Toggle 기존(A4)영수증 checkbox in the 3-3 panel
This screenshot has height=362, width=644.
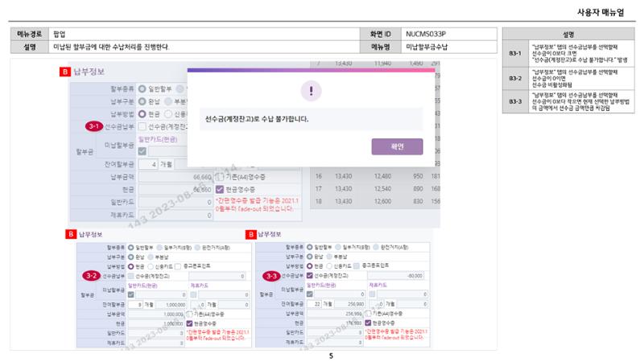tap(368, 314)
